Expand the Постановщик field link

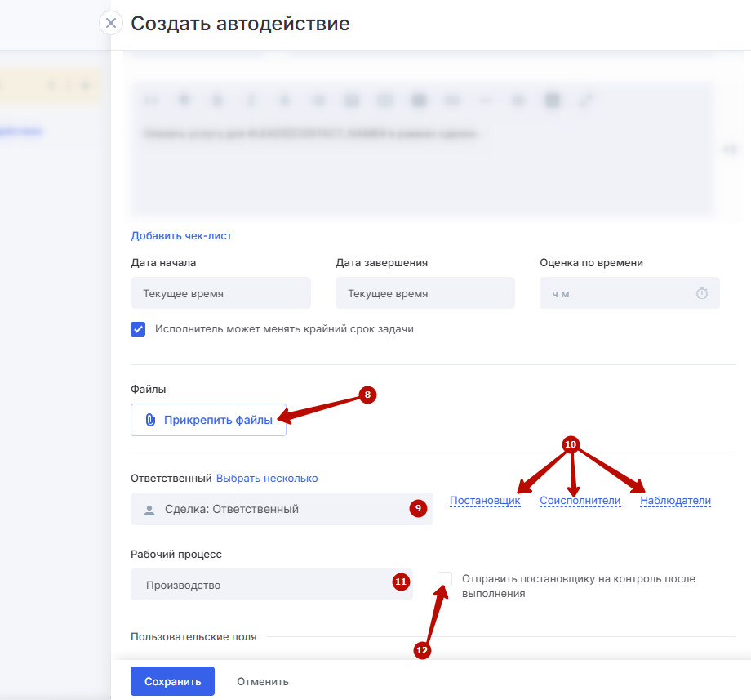click(485, 501)
